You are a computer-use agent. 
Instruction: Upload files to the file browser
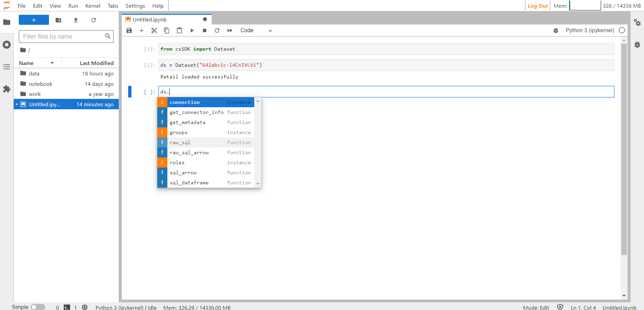tap(76, 20)
